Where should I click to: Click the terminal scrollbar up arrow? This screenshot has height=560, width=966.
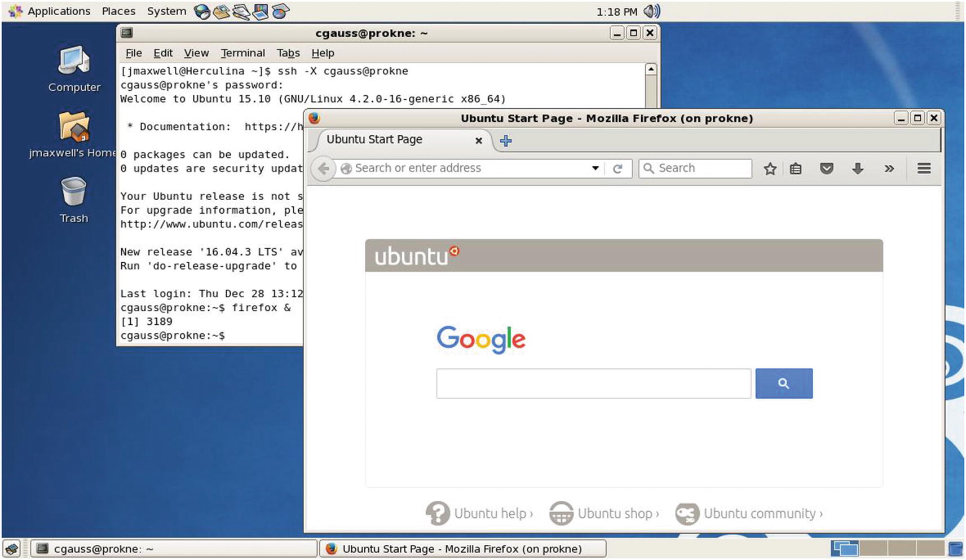[651, 69]
